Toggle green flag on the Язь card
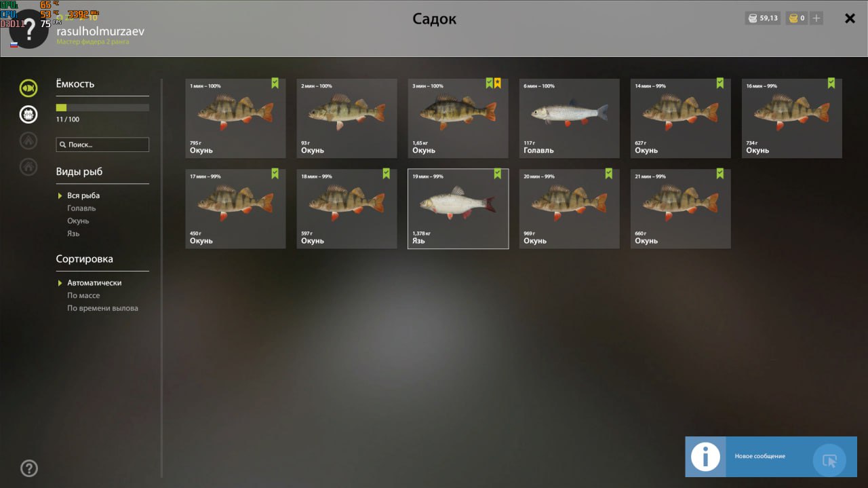This screenshot has width=868, height=488. coord(498,174)
